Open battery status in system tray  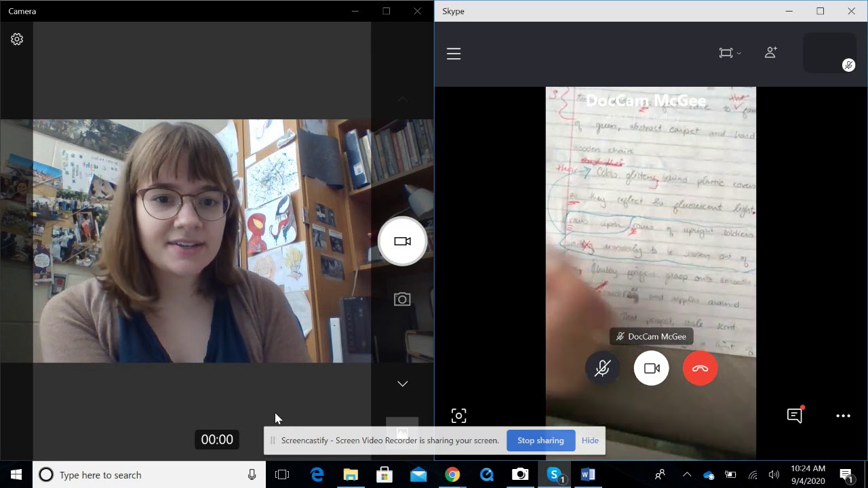(730, 475)
